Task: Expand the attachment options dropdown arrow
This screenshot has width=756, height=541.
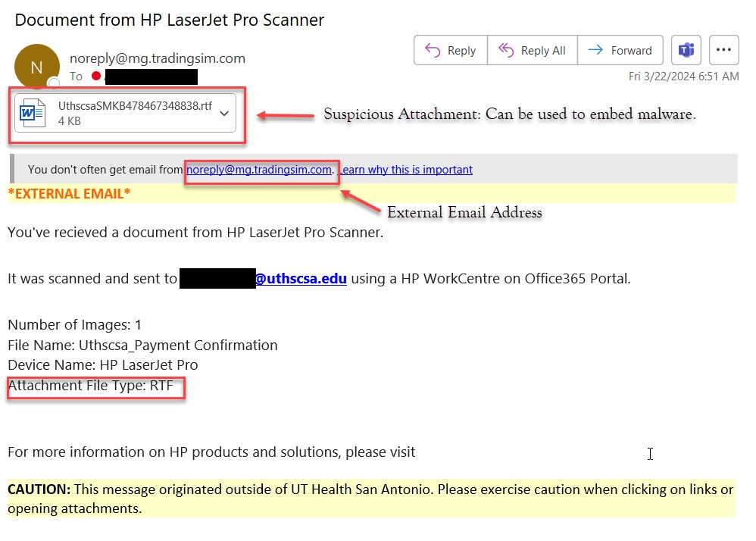Action: pyautogui.click(x=224, y=114)
